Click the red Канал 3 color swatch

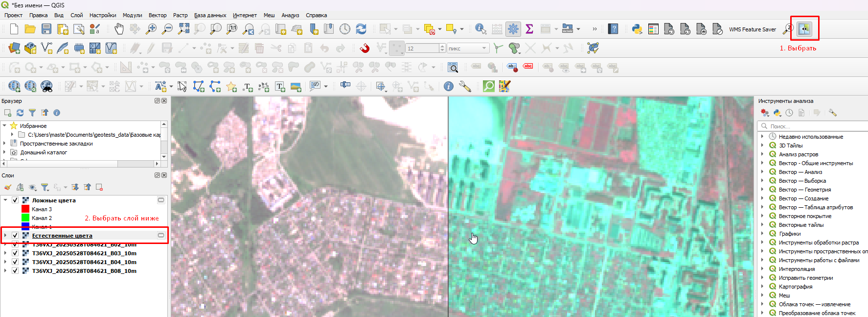(x=25, y=209)
